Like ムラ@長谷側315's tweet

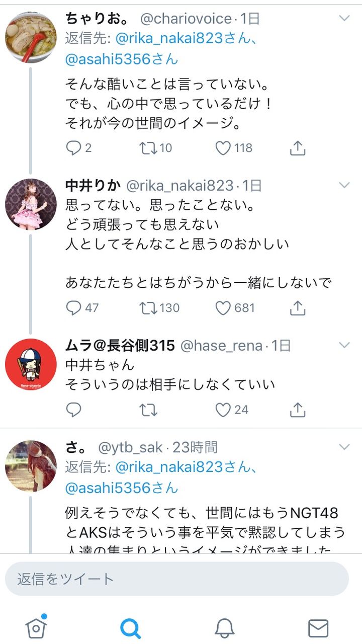click(x=223, y=410)
